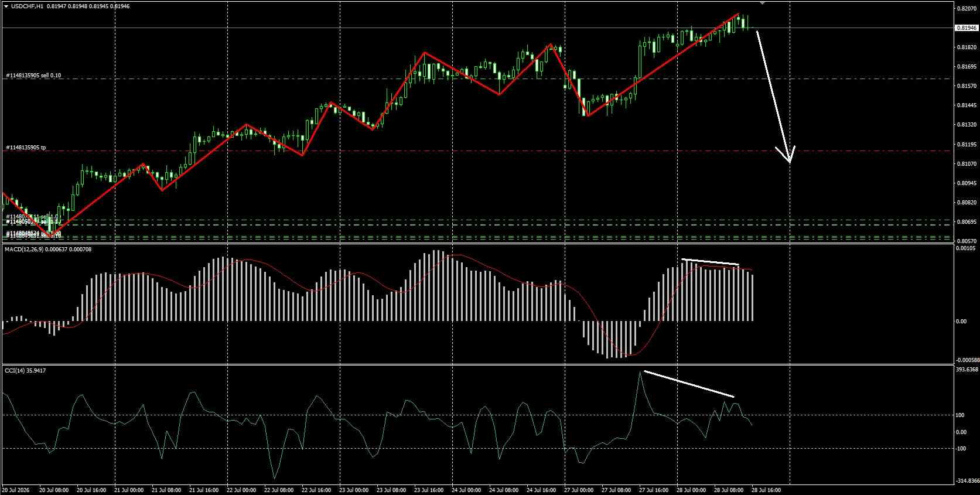
Task: Click time axis label 28 Jul 00:00
Action: tap(691, 490)
